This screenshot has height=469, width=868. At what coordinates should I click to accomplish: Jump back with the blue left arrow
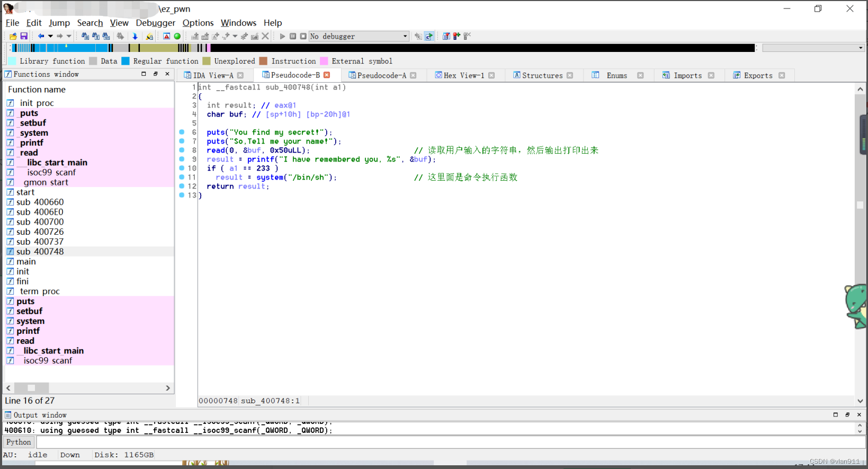coord(41,36)
